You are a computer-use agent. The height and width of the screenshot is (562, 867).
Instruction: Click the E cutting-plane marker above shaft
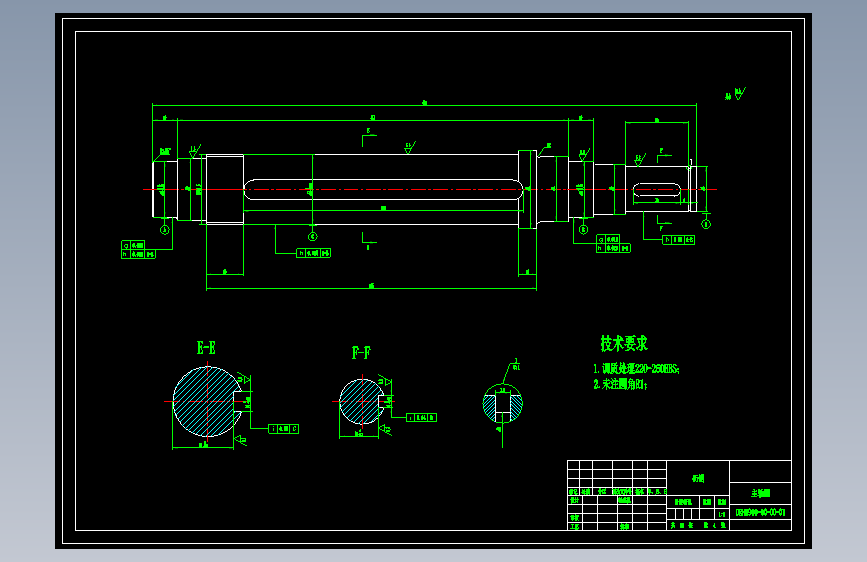pyautogui.click(x=368, y=138)
